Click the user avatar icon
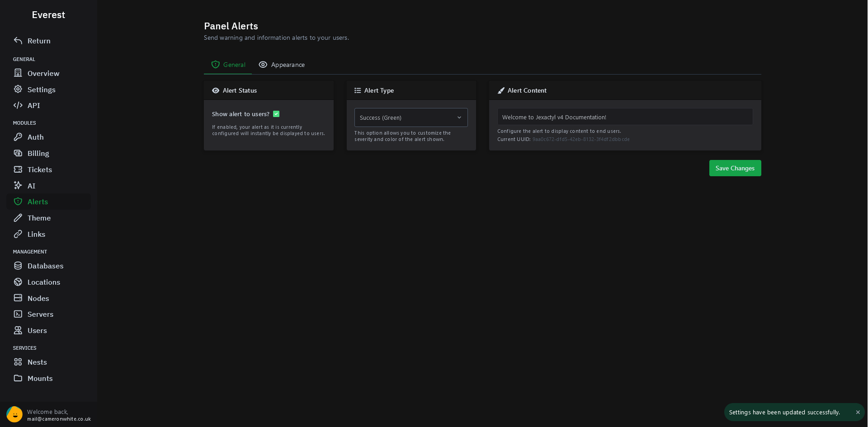 coord(14,414)
